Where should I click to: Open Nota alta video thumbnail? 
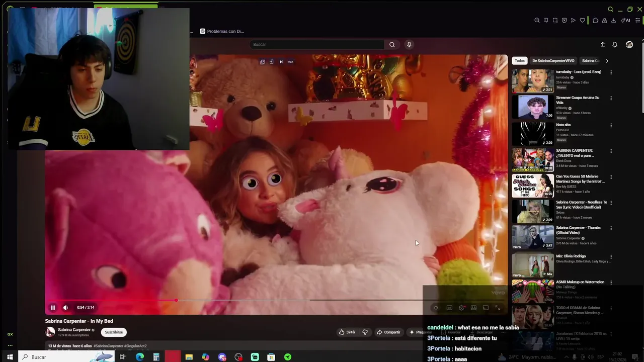(533, 133)
